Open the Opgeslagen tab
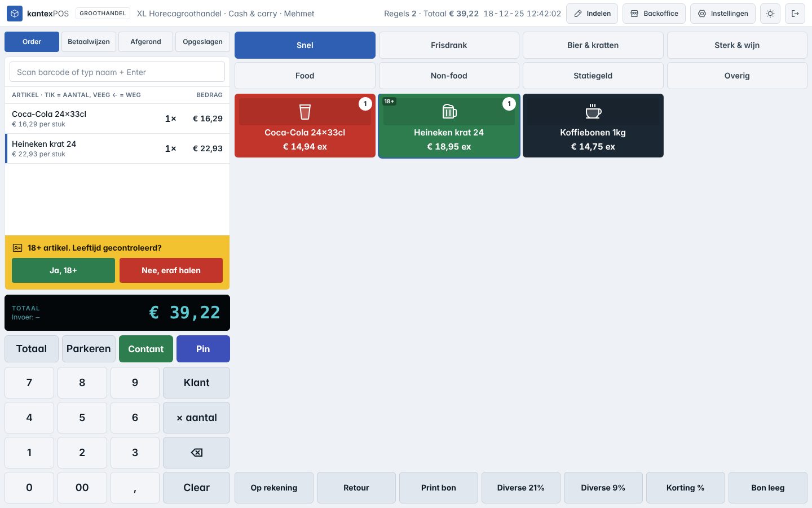The height and width of the screenshot is (508, 812). click(x=202, y=42)
